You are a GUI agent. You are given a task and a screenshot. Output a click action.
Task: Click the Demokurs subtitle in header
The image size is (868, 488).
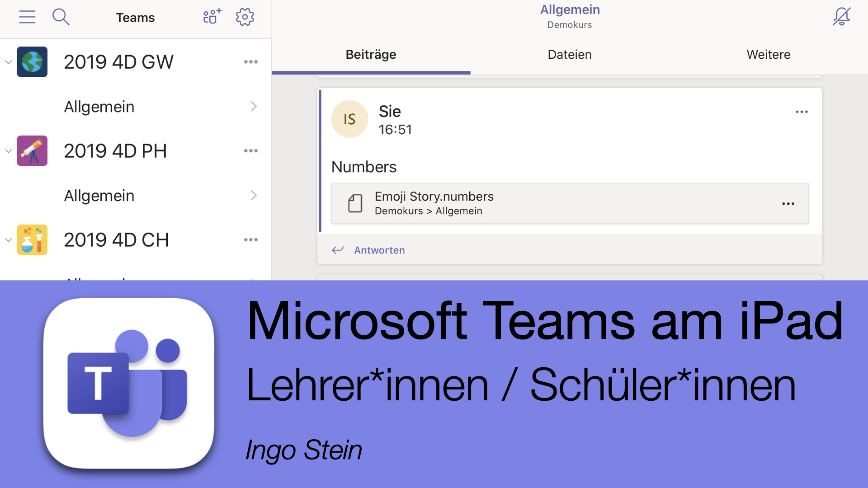tap(570, 25)
